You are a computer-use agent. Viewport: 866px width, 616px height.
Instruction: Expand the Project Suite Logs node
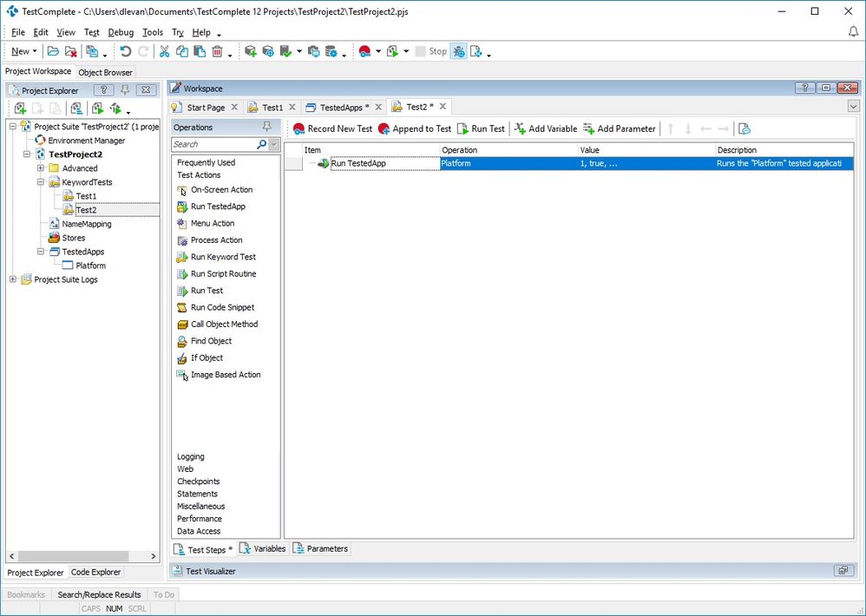click(x=13, y=279)
